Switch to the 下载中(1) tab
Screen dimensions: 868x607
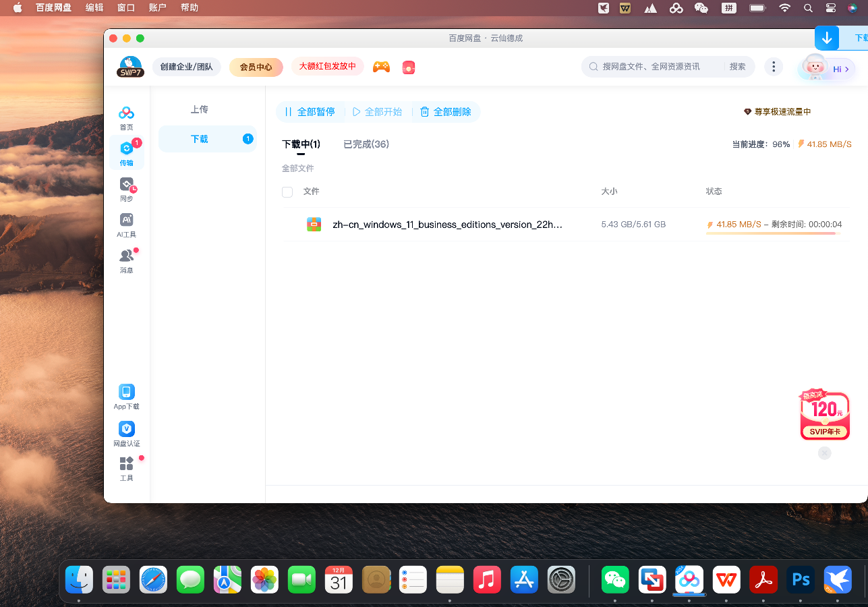tap(301, 144)
